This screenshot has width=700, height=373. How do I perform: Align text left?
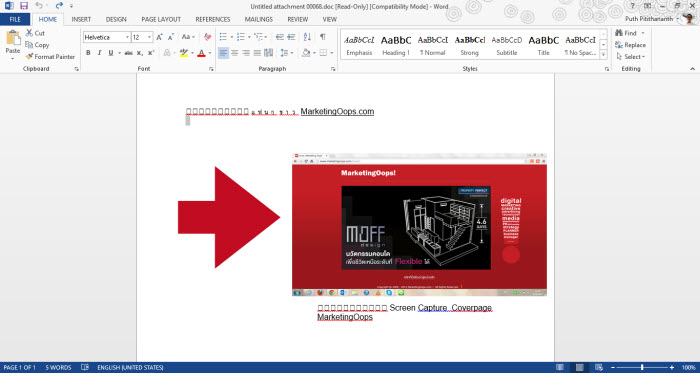(x=223, y=53)
